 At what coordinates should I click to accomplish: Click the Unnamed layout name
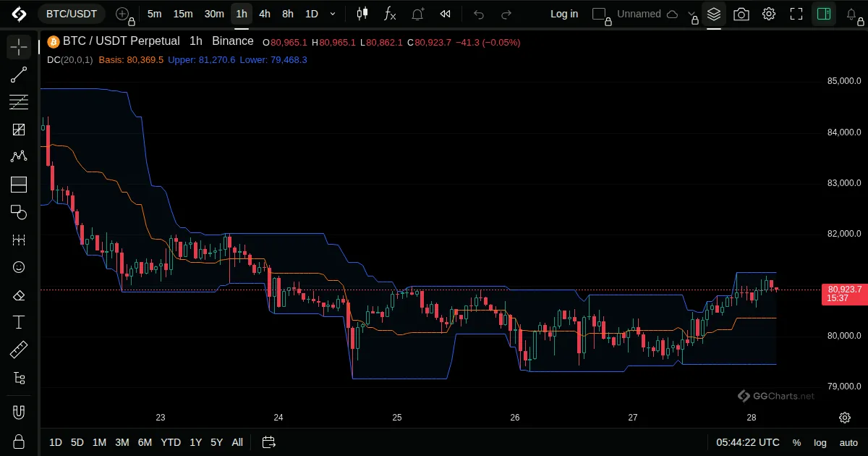(x=639, y=14)
